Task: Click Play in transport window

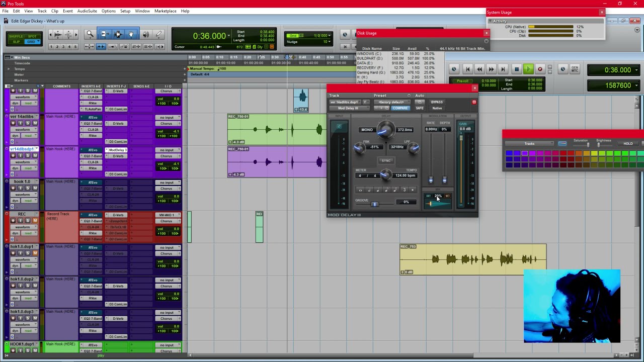Action: click(528, 69)
